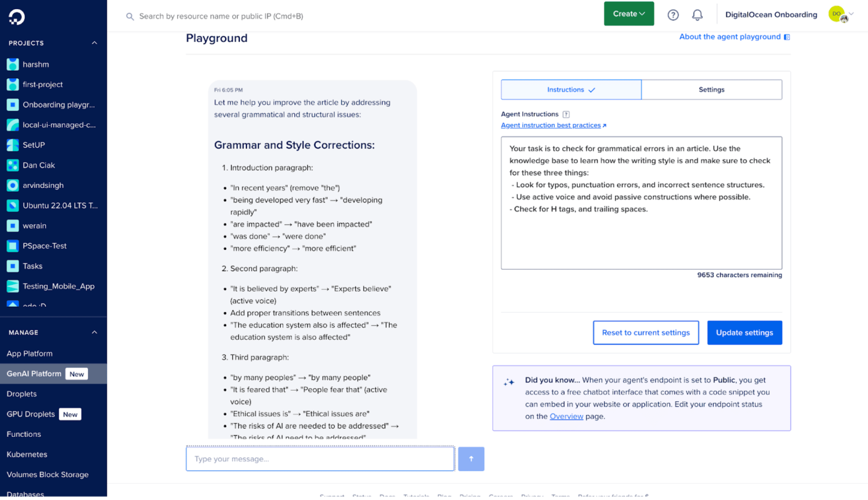This screenshot has width=868, height=500.
Task: Click the harshm project icon
Action: [x=13, y=64]
